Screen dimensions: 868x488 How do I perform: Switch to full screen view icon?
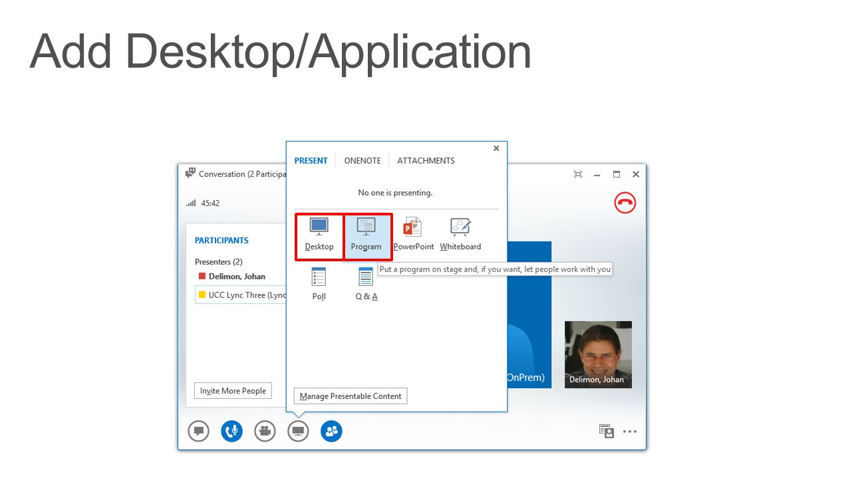(578, 174)
